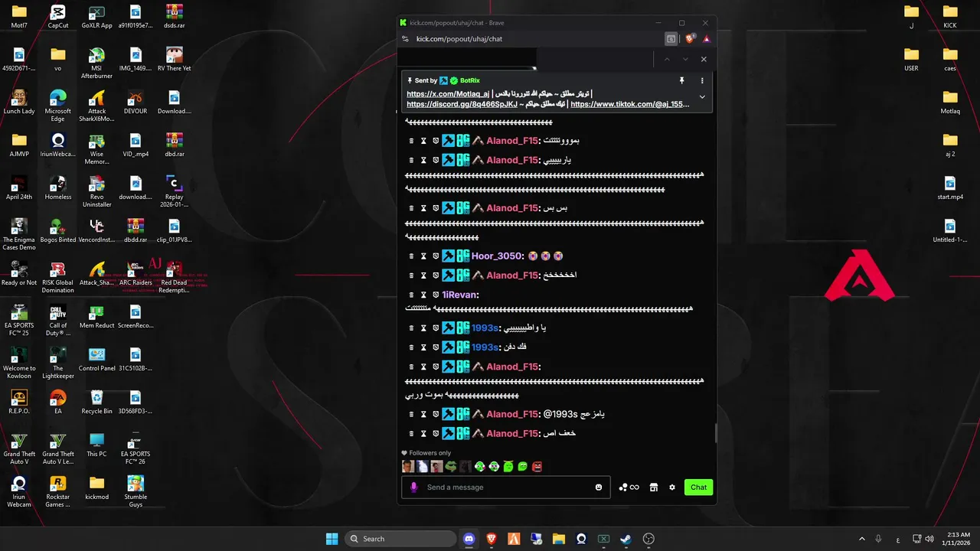Click the purple microphone icon in message box
The image size is (980, 551).
(x=413, y=487)
